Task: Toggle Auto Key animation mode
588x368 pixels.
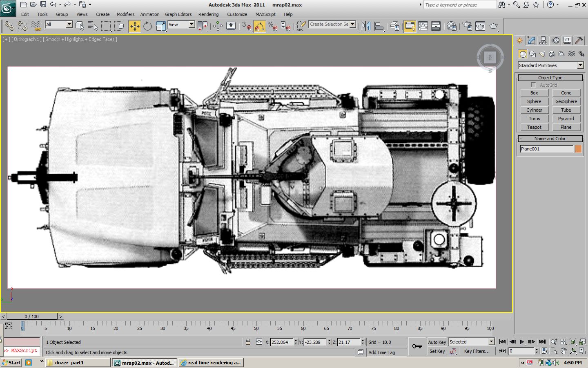Action: pos(437,342)
